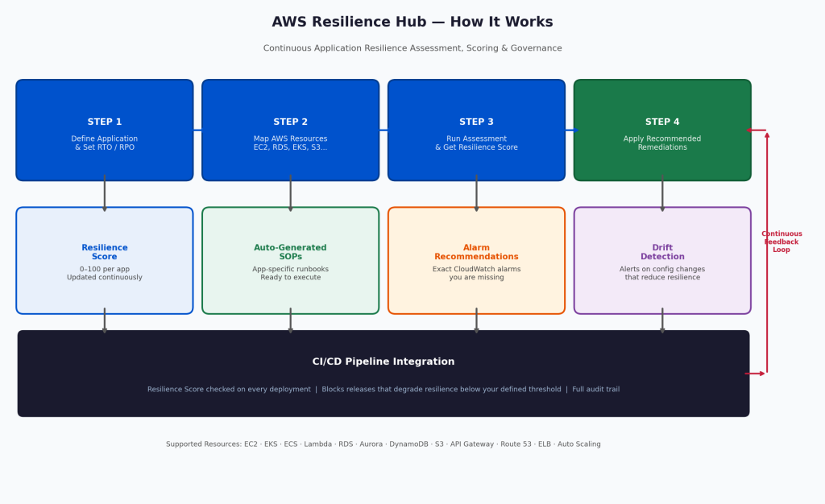
Task: Select the STEP 2 Map AWS Resources box
Action: (x=290, y=130)
